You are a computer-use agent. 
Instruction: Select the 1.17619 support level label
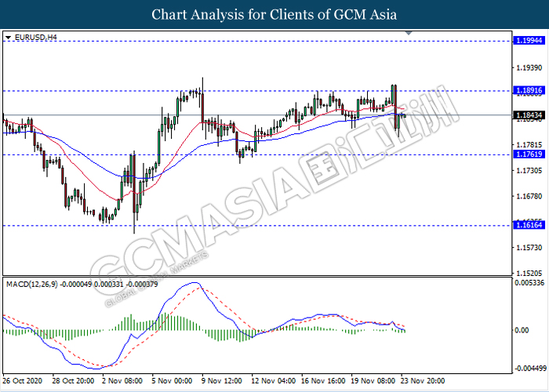pos(529,154)
